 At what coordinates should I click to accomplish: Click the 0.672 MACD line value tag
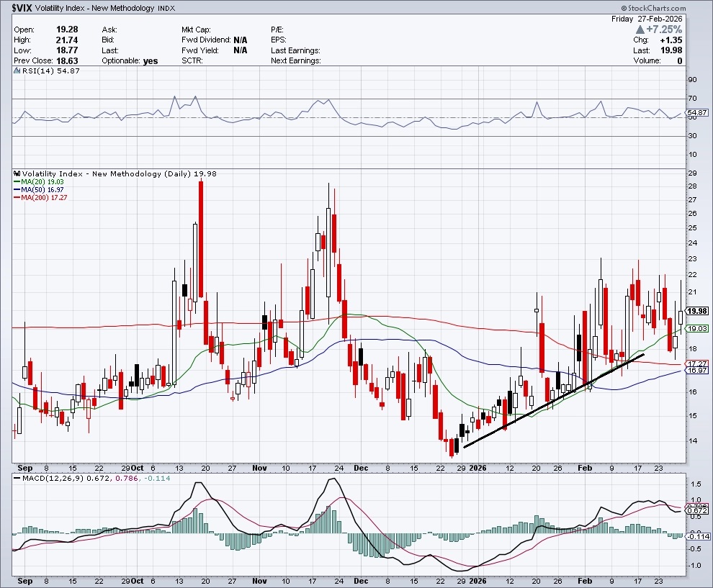[x=696, y=511]
